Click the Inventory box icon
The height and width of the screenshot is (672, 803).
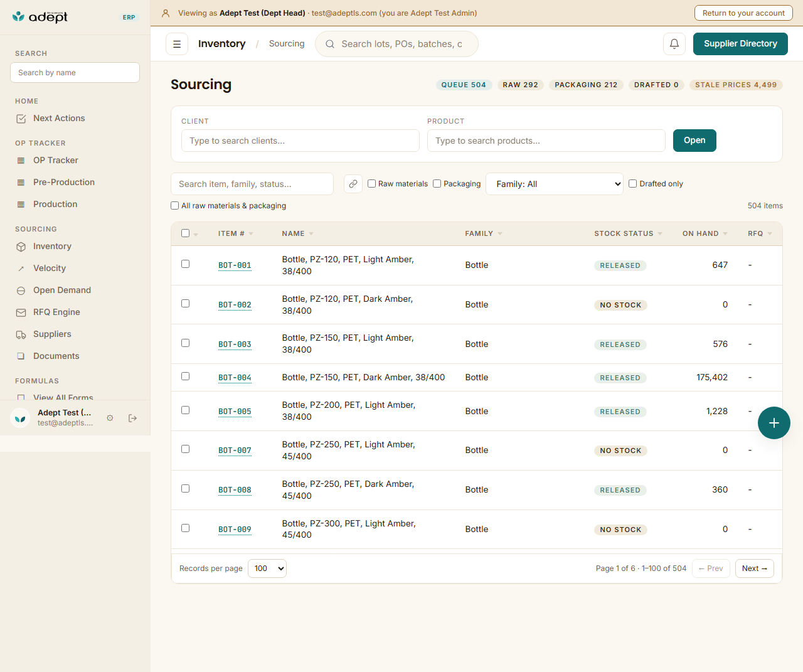(x=21, y=247)
